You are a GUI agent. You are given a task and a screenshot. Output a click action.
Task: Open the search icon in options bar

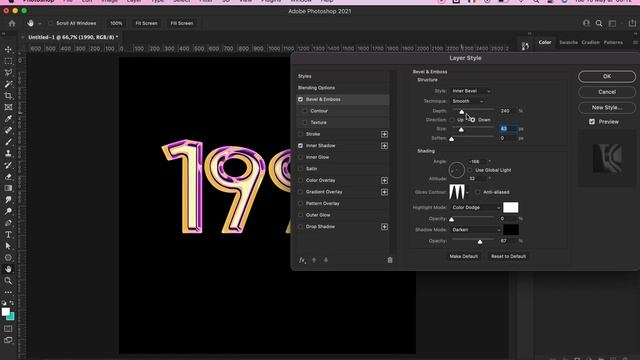599,23
